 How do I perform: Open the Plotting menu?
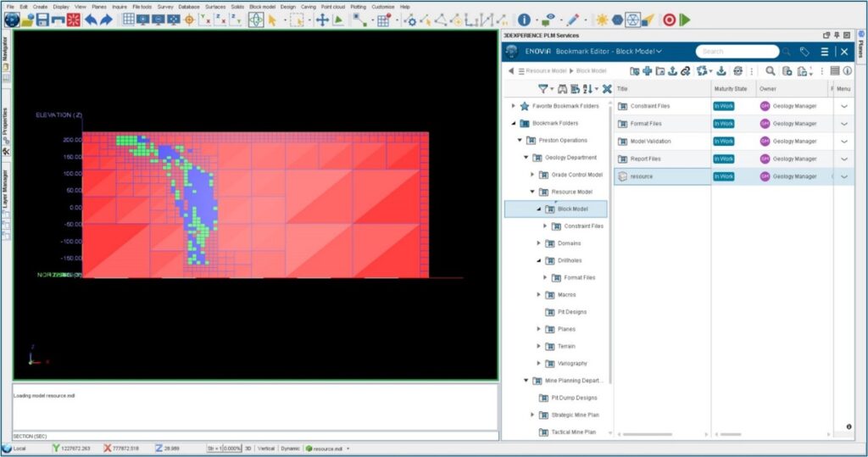coord(359,7)
